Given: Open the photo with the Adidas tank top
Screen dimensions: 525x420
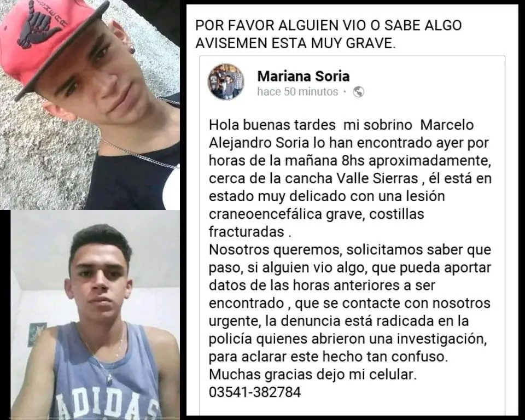Looking at the screenshot, I should coord(95,314).
